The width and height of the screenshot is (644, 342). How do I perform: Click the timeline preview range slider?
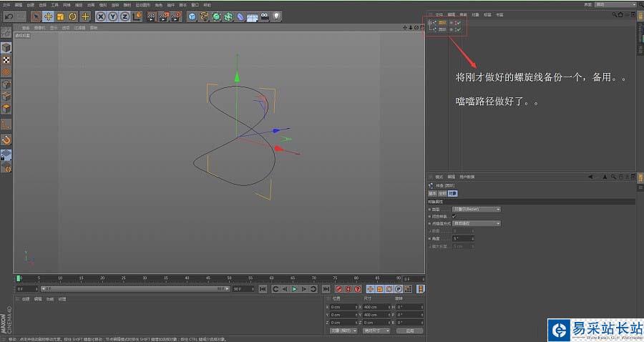tap(136, 289)
